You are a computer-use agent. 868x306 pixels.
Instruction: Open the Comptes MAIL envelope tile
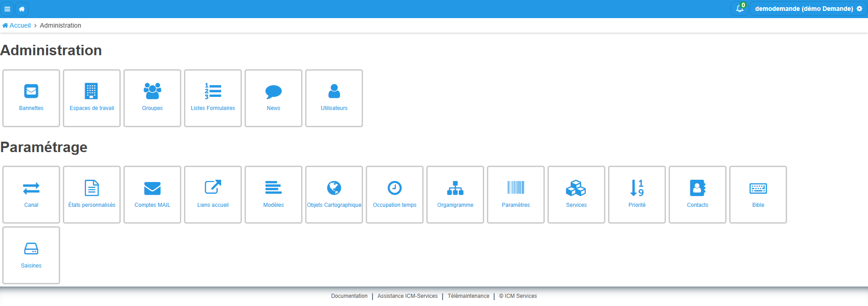[x=152, y=195]
